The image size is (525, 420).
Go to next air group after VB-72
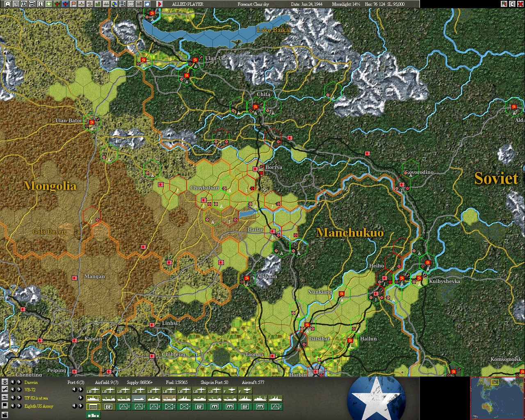[x=19, y=390]
